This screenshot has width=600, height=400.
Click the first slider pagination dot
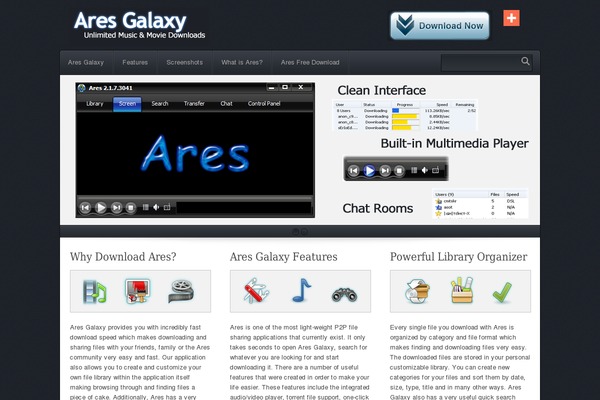295,231
